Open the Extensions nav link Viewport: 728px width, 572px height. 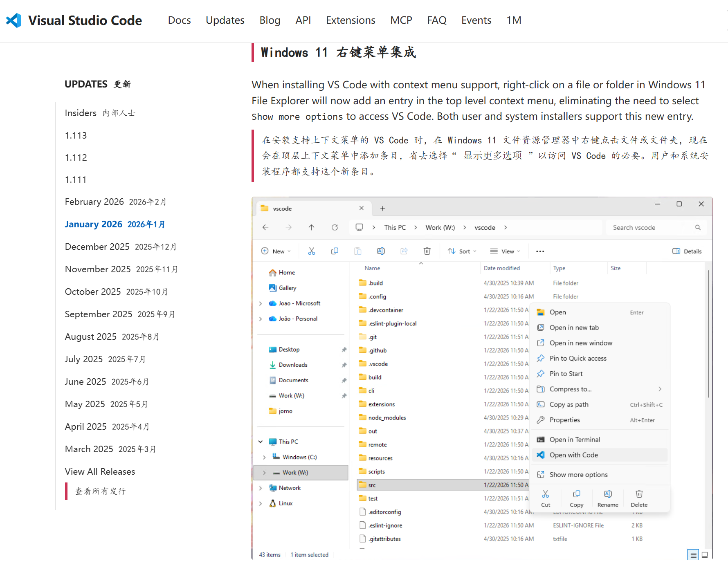point(351,20)
